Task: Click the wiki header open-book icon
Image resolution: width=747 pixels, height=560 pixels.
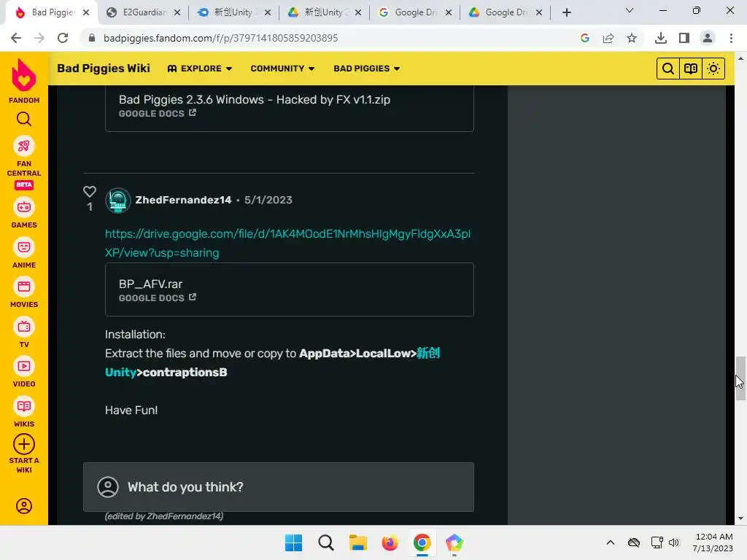Action: [691, 69]
